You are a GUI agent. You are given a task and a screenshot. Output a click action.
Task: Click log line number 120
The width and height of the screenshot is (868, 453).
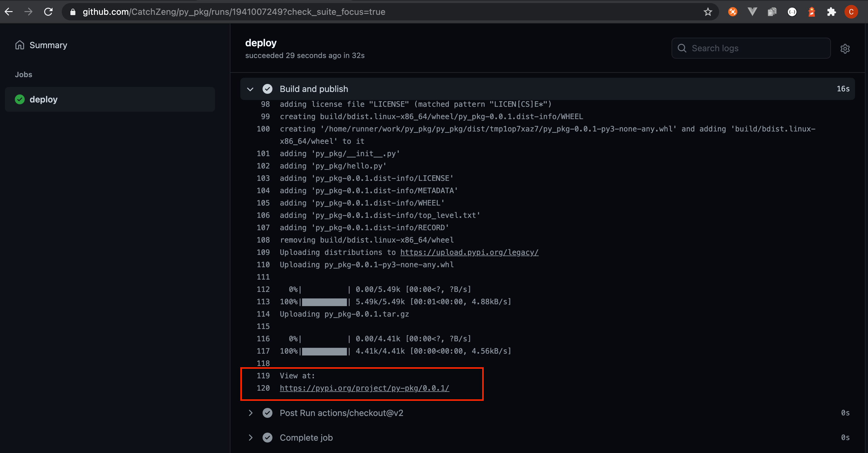click(263, 388)
